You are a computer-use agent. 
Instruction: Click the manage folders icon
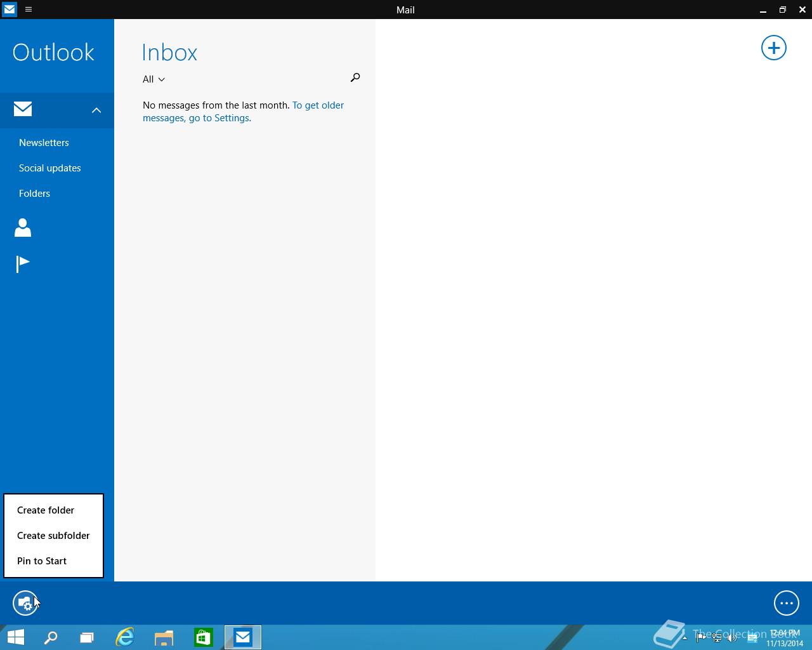25,603
